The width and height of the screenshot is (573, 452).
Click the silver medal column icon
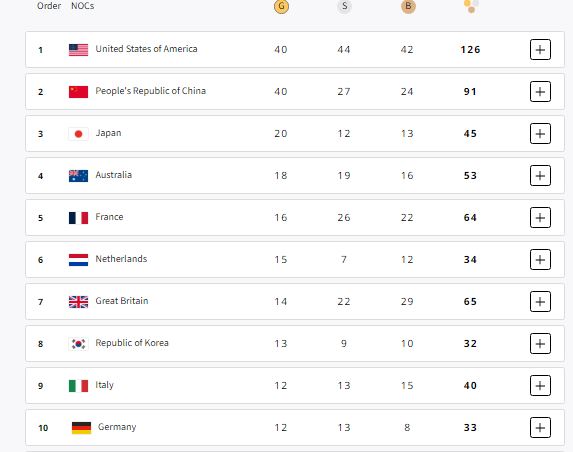click(x=344, y=6)
